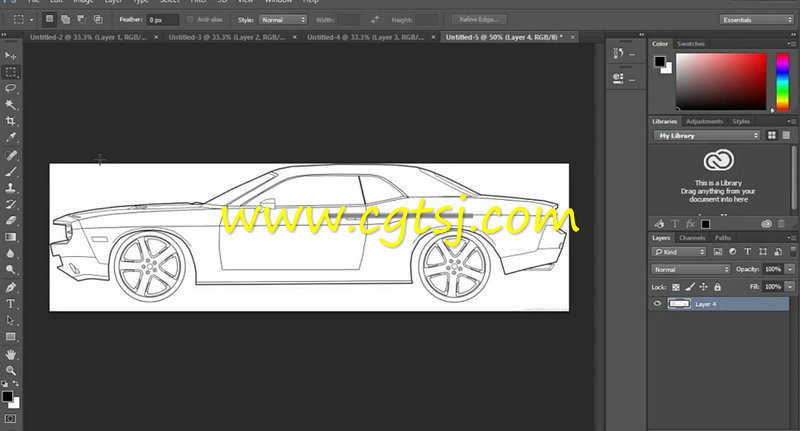Toggle lock image pixels
The height and width of the screenshot is (431, 800).
690,287
